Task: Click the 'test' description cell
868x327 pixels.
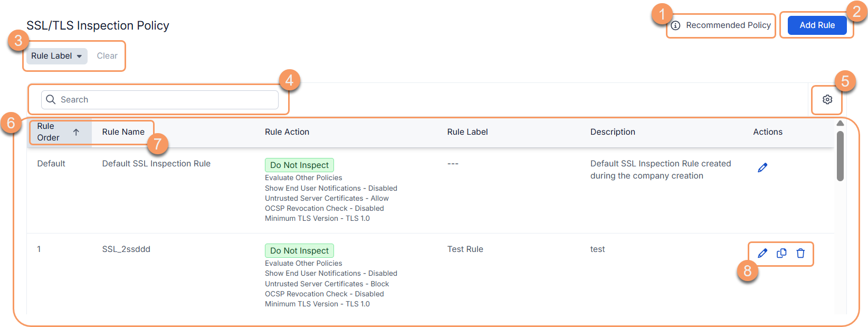Action: 597,249
